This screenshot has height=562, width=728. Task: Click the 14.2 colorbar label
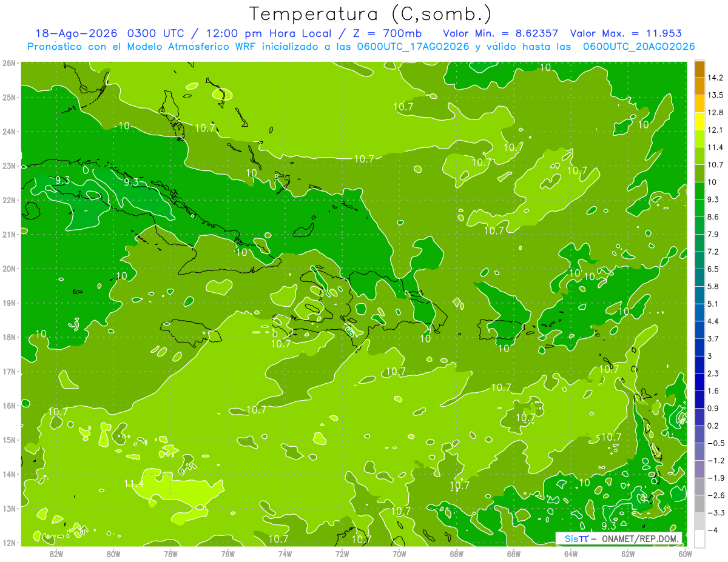click(714, 78)
